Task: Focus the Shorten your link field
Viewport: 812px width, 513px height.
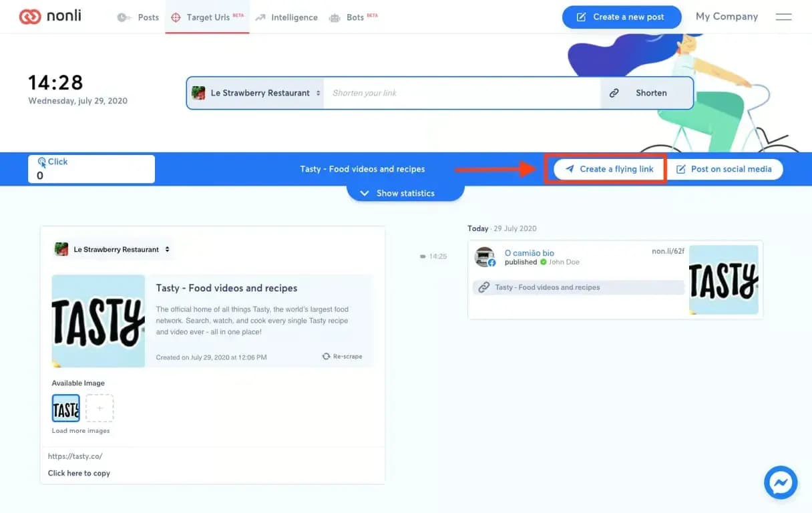Action: tap(463, 93)
